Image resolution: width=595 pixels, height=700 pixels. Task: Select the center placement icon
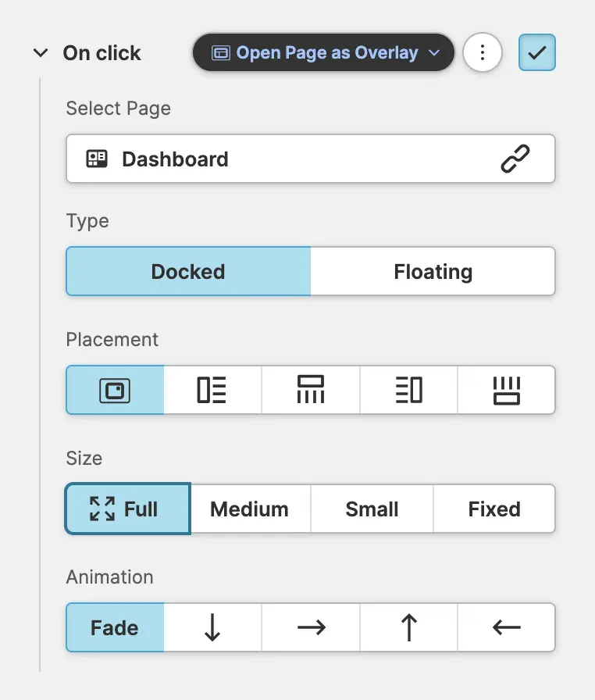click(115, 390)
